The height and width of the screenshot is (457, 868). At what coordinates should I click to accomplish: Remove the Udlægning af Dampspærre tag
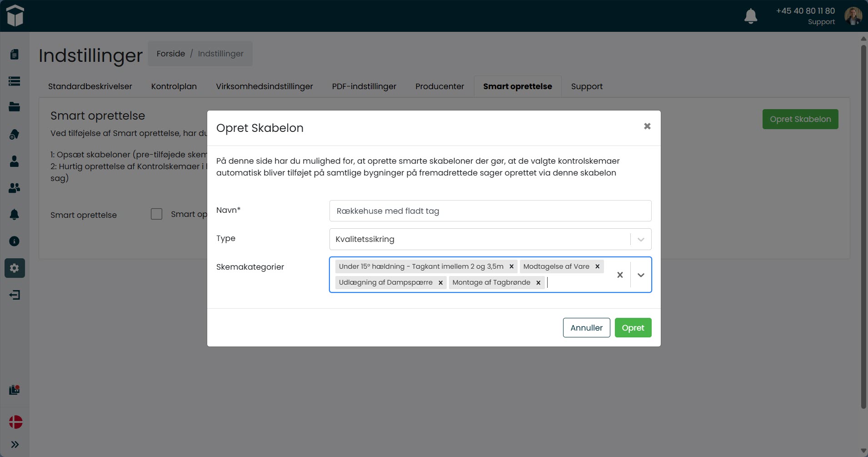coord(440,282)
